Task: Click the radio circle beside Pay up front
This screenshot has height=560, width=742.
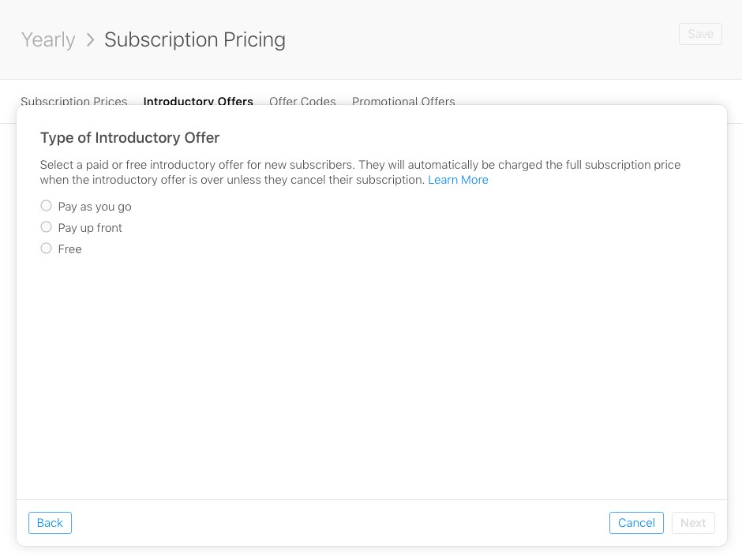Action: pos(46,226)
